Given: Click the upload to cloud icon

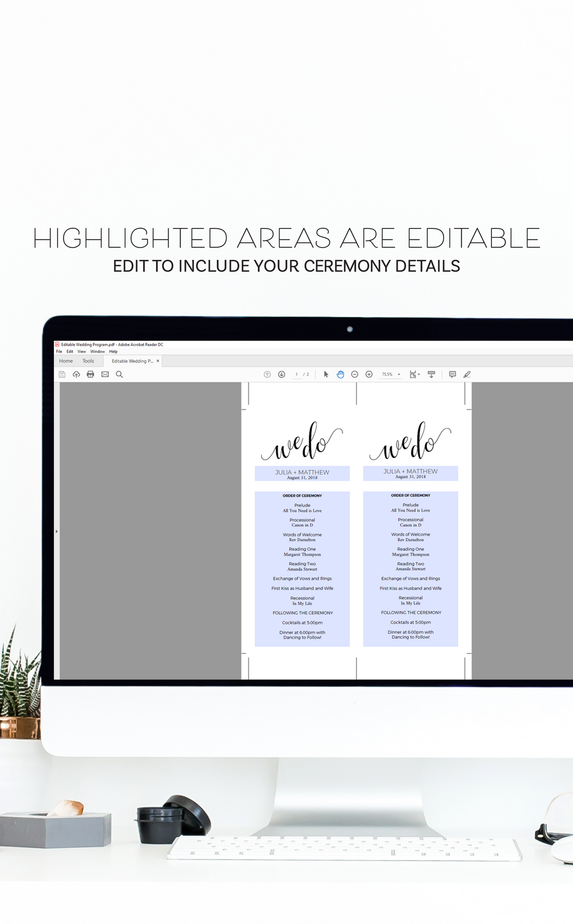Looking at the screenshot, I should pyautogui.click(x=76, y=375).
